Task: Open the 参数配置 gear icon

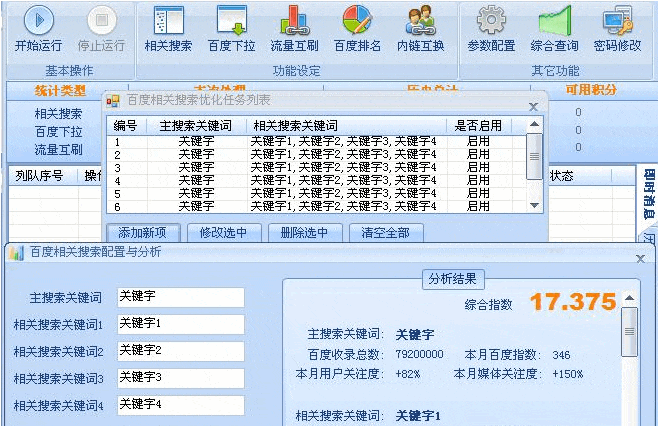Action: point(491,20)
